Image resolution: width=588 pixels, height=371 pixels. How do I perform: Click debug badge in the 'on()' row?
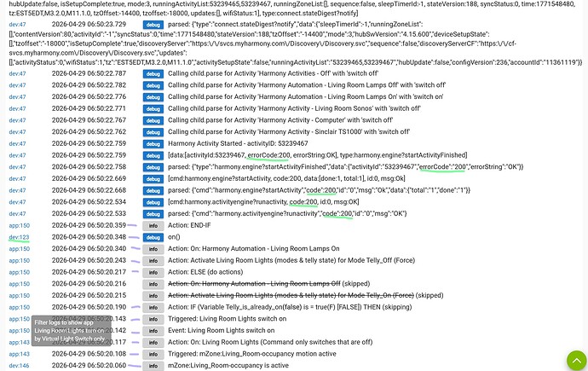click(x=153, y=237)
